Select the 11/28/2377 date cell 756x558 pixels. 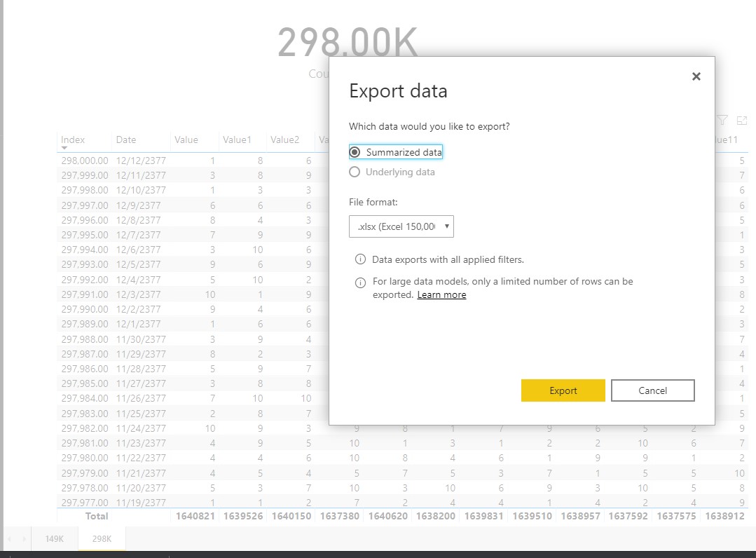click(x=141, y=369)
